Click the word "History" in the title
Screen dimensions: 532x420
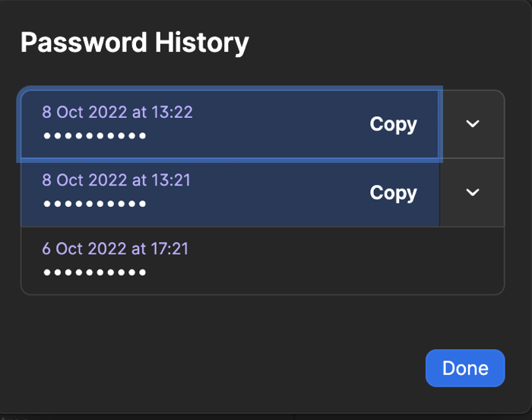[202, 42]
